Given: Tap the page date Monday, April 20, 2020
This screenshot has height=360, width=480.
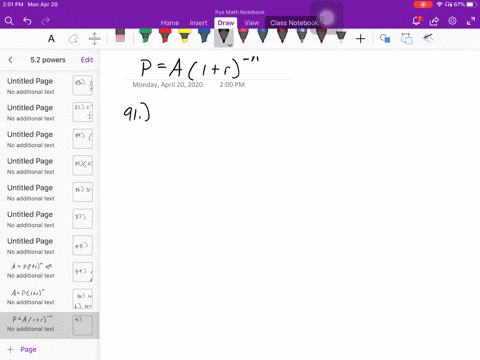Looking at the screenshot, I should tap(168, 85).
